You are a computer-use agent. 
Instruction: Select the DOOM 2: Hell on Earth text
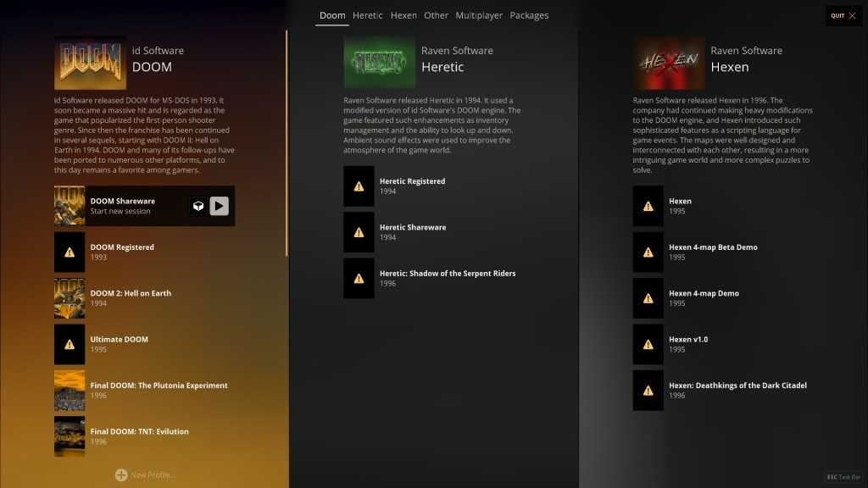pyautogui.click(x=131, y=293)
